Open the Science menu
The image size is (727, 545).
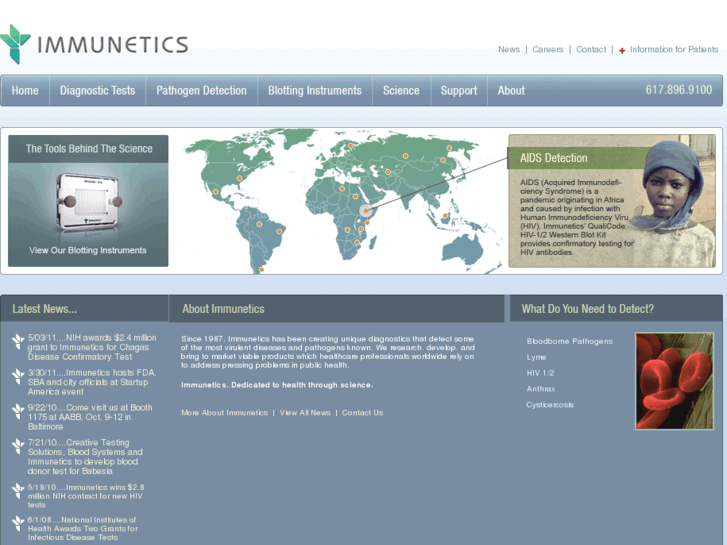pos(401,90)
